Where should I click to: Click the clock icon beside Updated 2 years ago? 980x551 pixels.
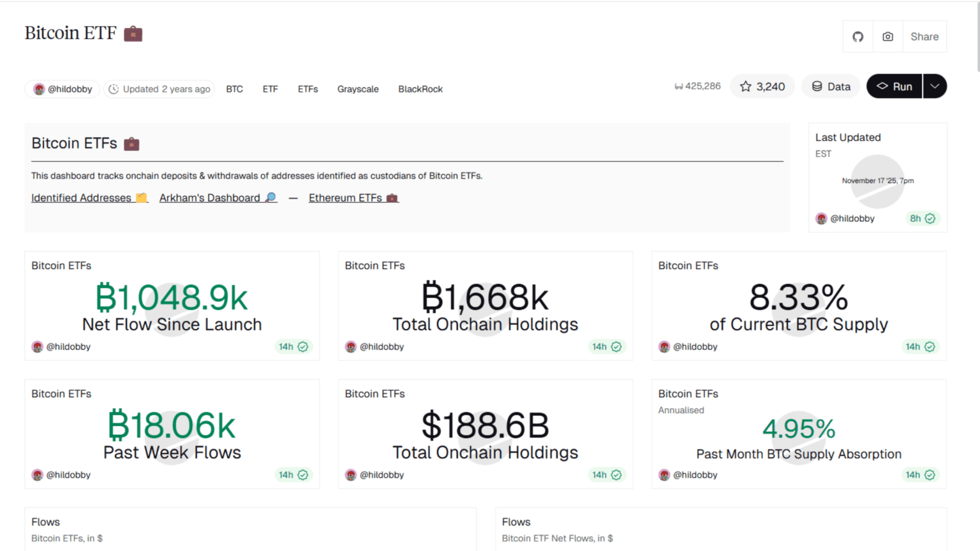114,89
